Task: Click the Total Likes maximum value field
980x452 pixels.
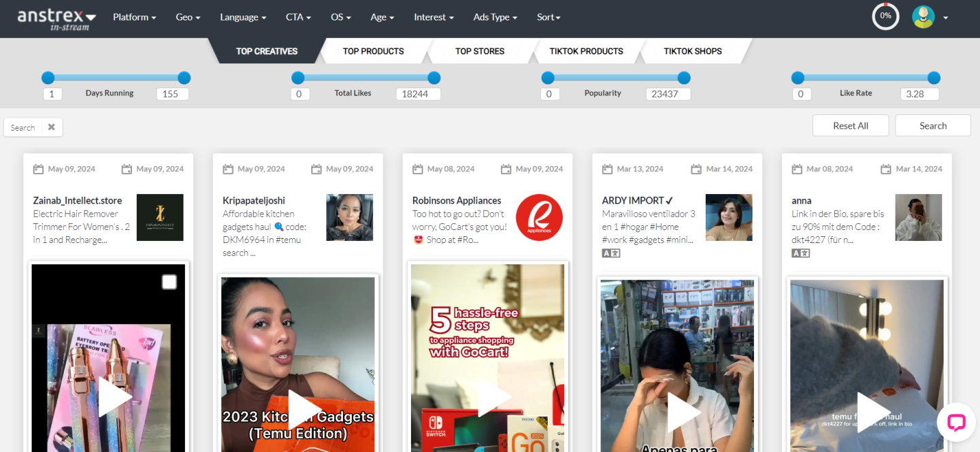Action: coord(418,94)
